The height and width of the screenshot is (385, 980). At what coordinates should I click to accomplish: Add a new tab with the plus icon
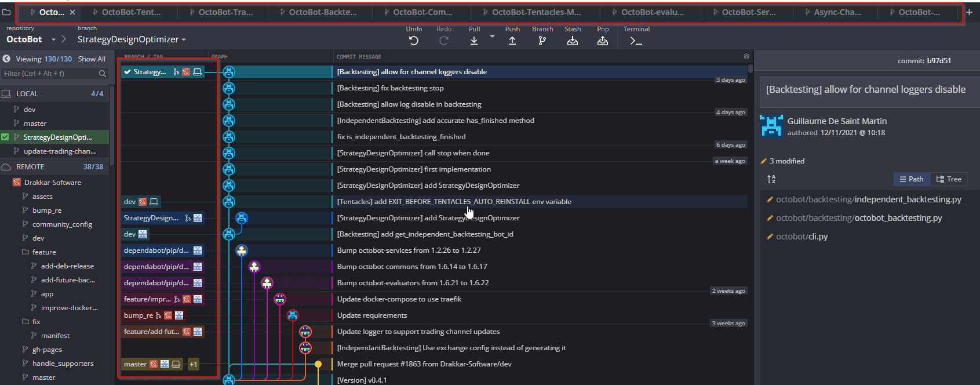click(969, 12)
